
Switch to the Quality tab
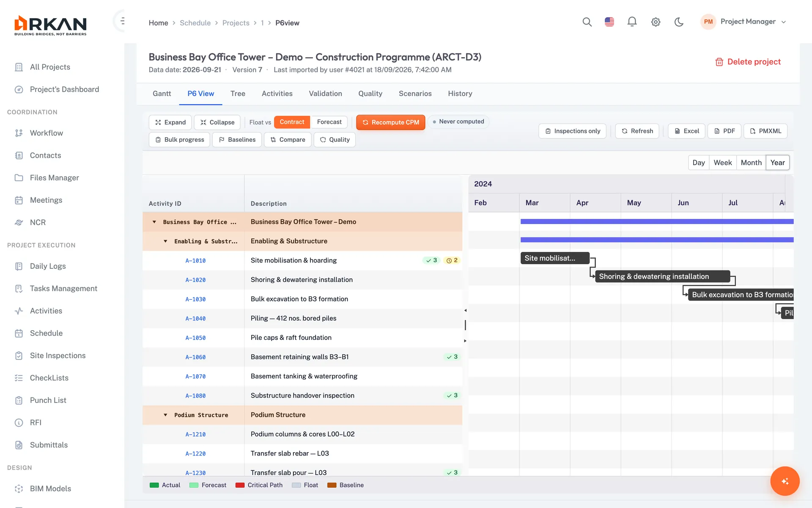point(370,94)
